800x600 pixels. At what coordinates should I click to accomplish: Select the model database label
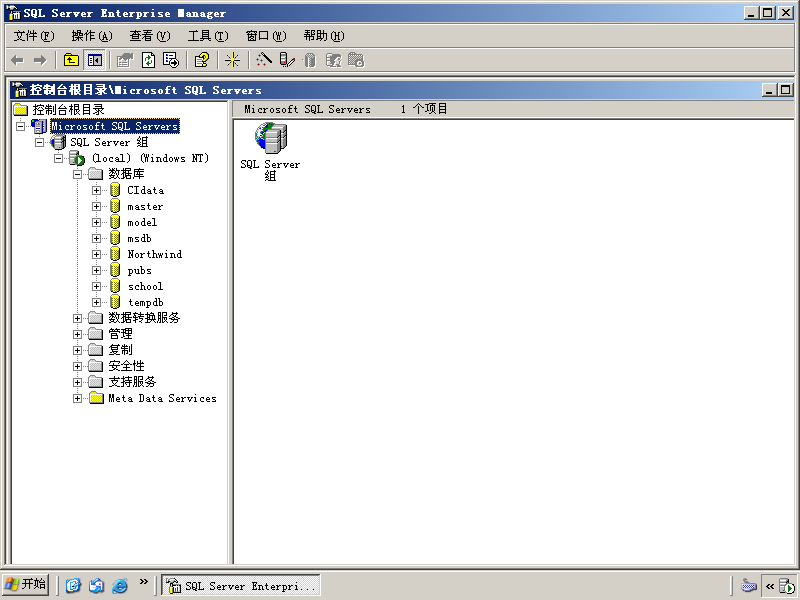click(142, 222)
